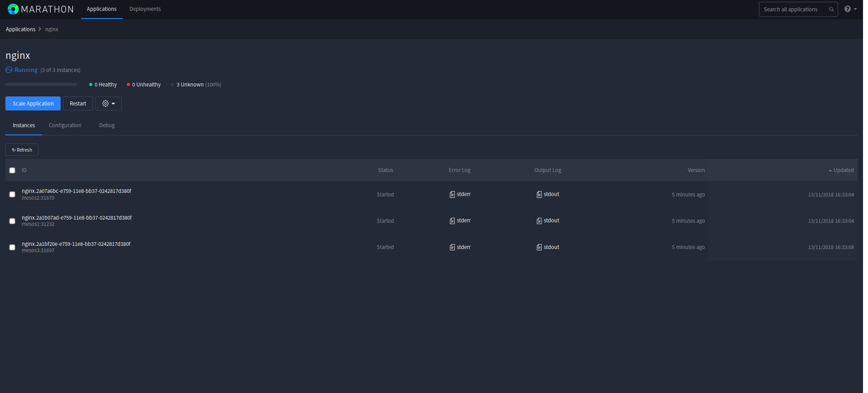The width and height of the screenshot is (868, 393).
Task: Click the Output Log column header
Action: click(x=547, y=170)
